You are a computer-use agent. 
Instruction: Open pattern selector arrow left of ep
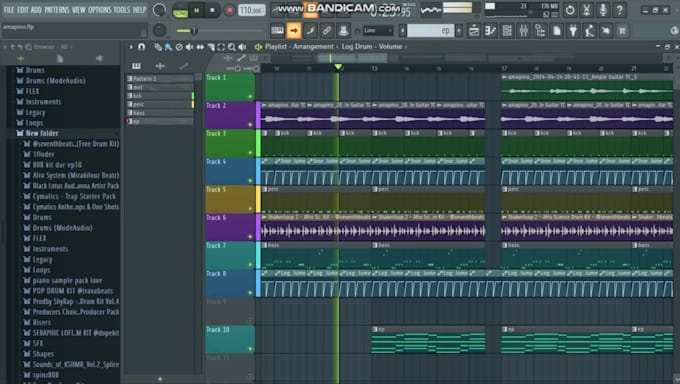tap(402, 30)
